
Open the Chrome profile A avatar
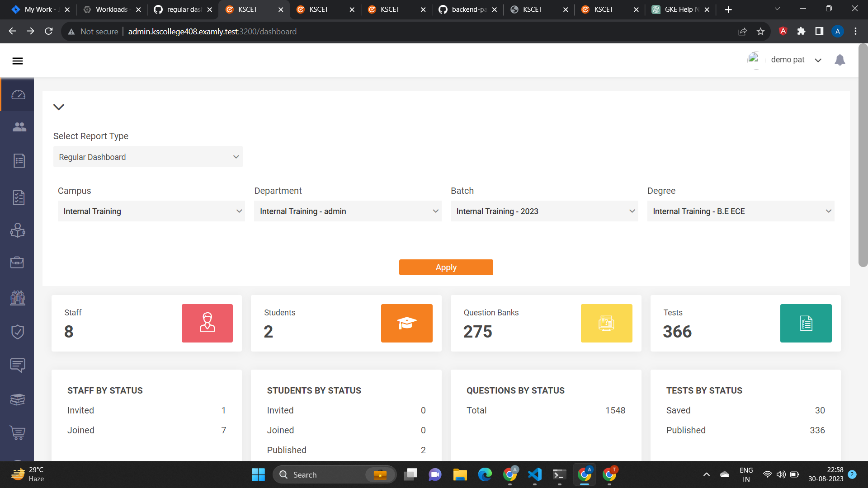[x=837, y=31]
